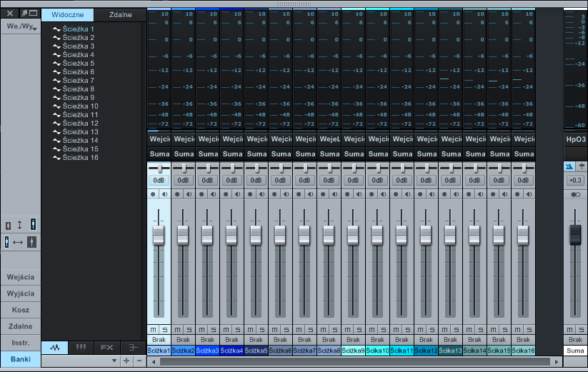Solo Ścieżka 11 channel
Viewport: 588px width, 372px height.
tap(408, 330)
